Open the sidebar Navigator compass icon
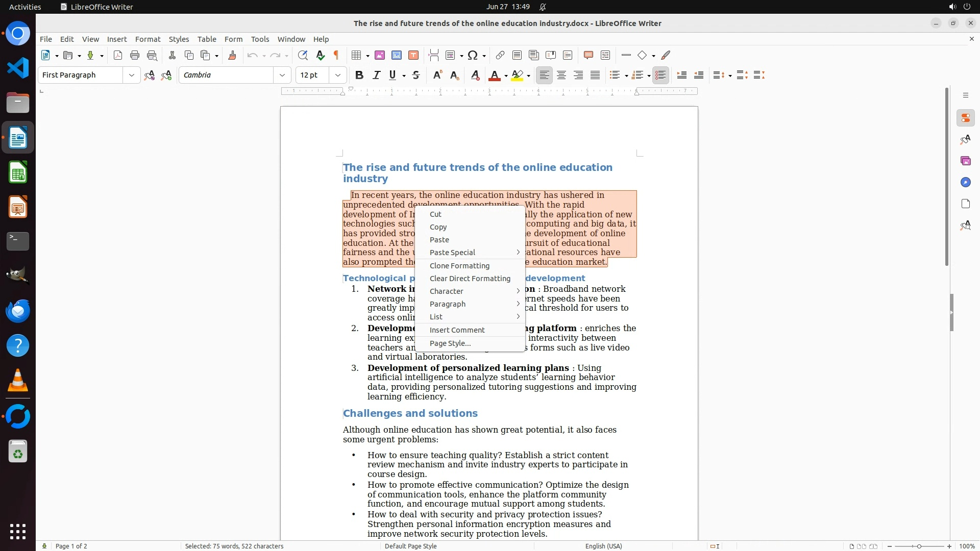 pyautogui.click(x=965, y=183)
